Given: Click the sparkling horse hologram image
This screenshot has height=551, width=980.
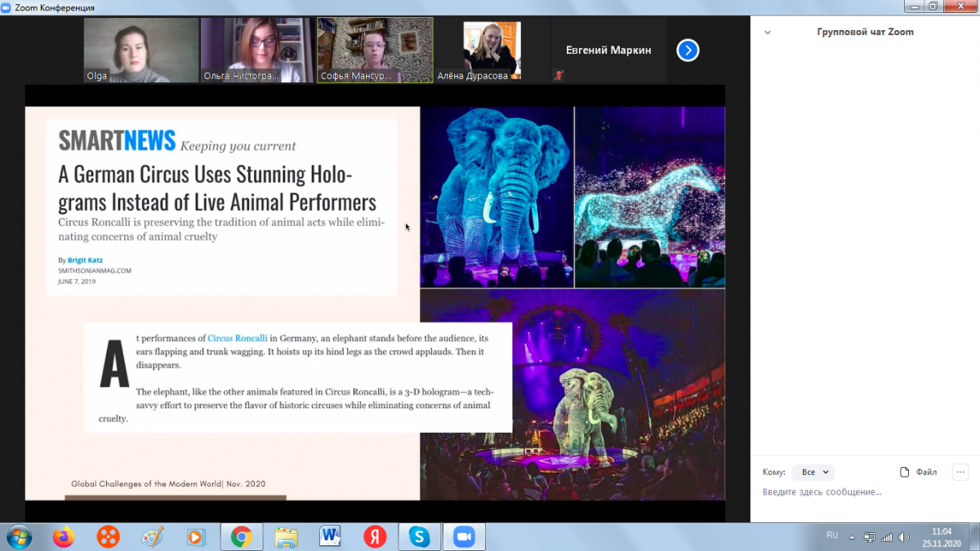Looking at the screenshot, I should tap(650, 197).
